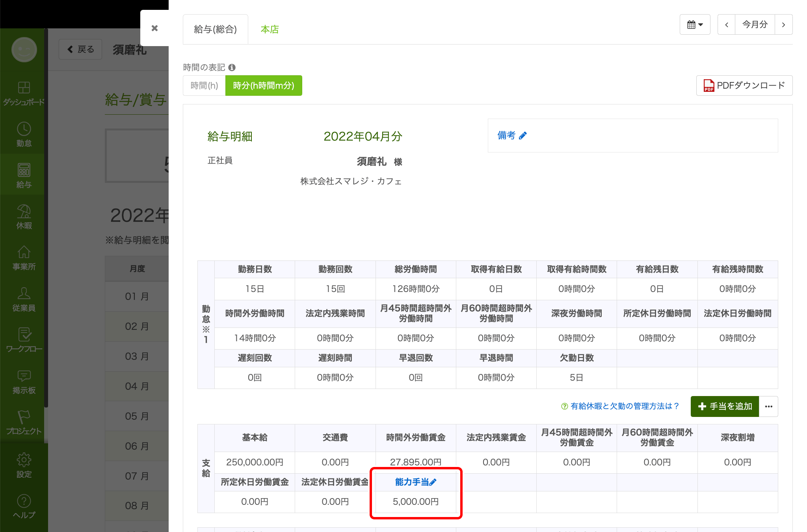Click the 給与/賞与 heading in background page
Image resolution: width=807 pixels, height=532 pixels.
(136, 100)
